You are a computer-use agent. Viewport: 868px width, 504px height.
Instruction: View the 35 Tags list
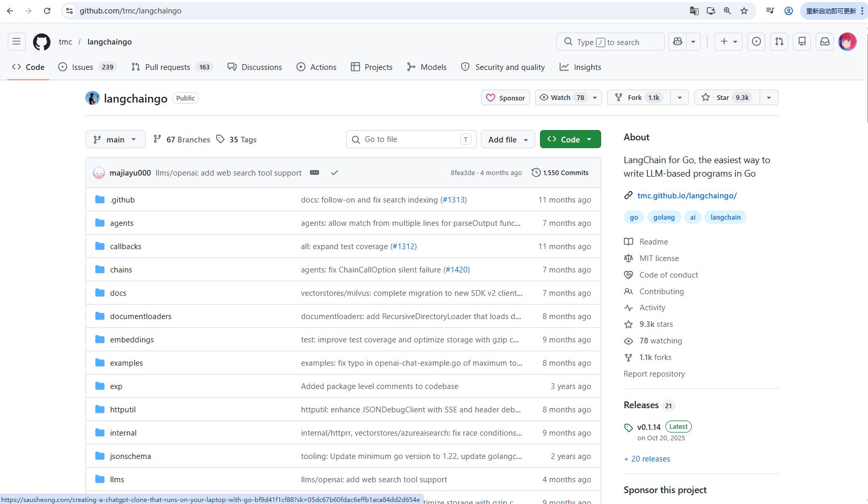(236, 139)
